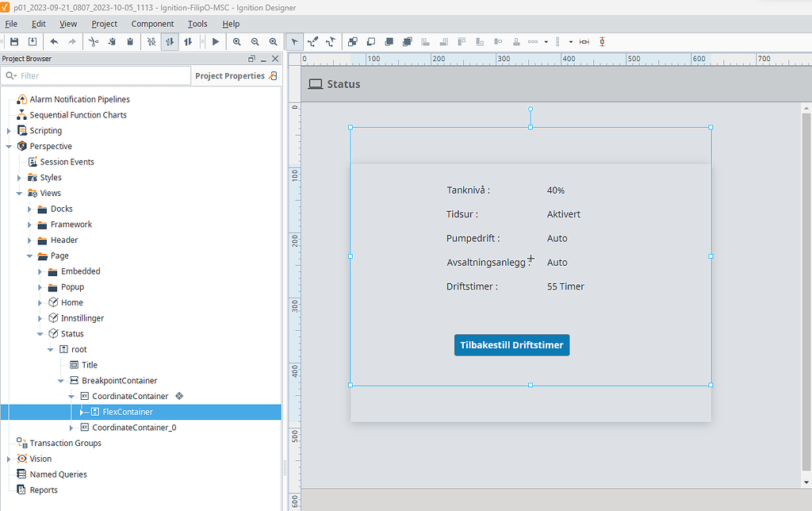Expand the Home view in Project Browser
The image size is (812, 511).
tap(40, 302)
